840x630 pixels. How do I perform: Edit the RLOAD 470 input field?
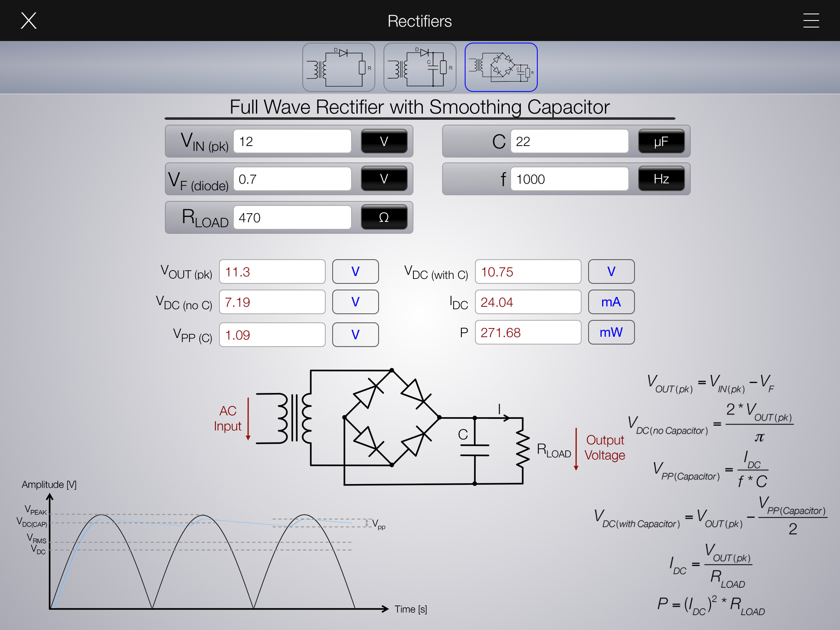pyautogui.click(x=292, y=217)
